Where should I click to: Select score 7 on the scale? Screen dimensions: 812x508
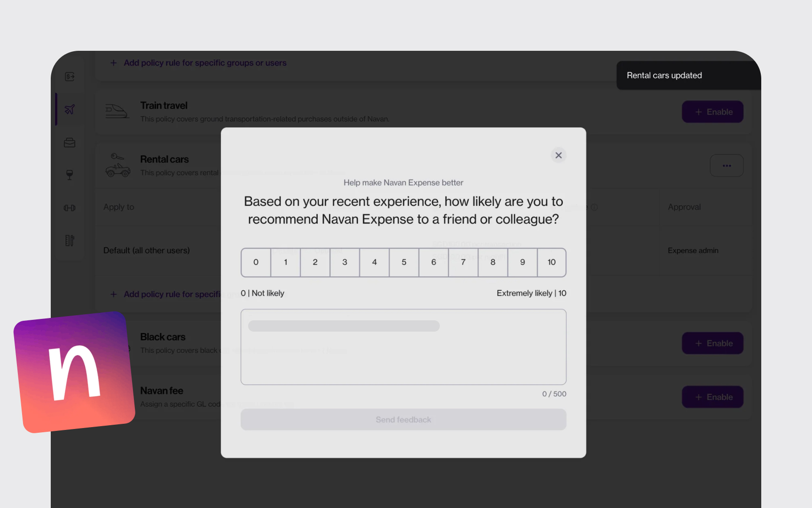coord(463,262)
